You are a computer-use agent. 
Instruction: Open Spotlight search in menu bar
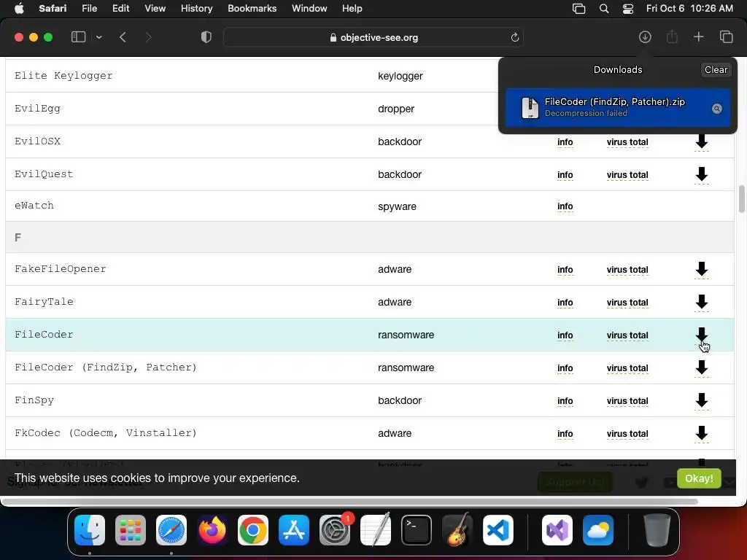(x=603, y=9)
